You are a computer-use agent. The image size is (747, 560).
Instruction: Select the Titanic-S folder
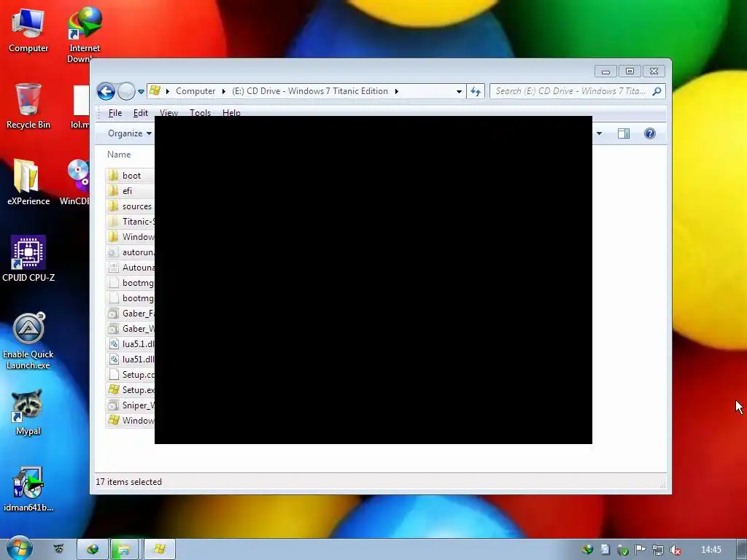coord(130,222)
